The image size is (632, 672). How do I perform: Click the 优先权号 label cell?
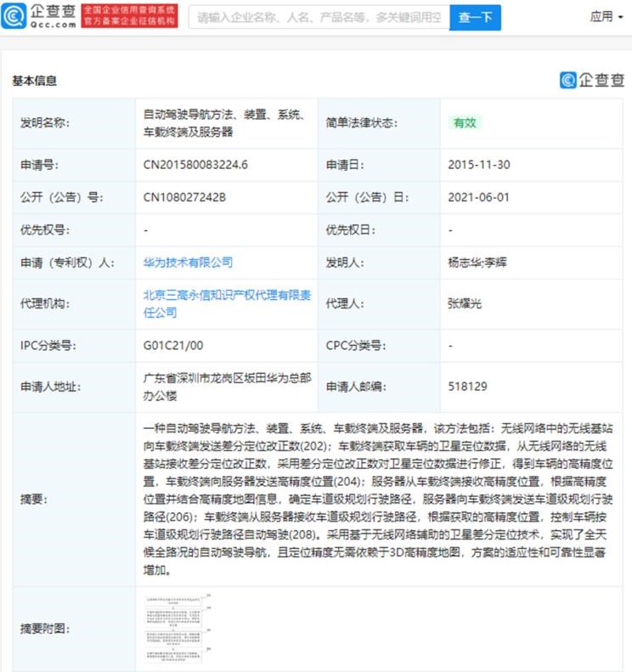point(74,230)
